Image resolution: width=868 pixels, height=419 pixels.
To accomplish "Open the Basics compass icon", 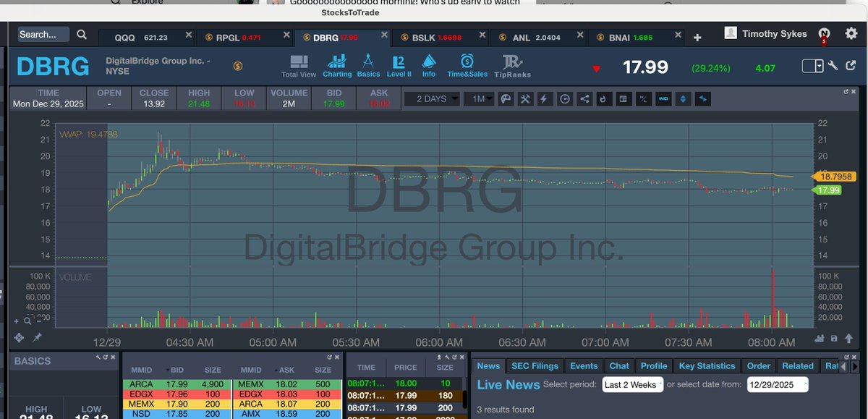I will pos(368,66).
